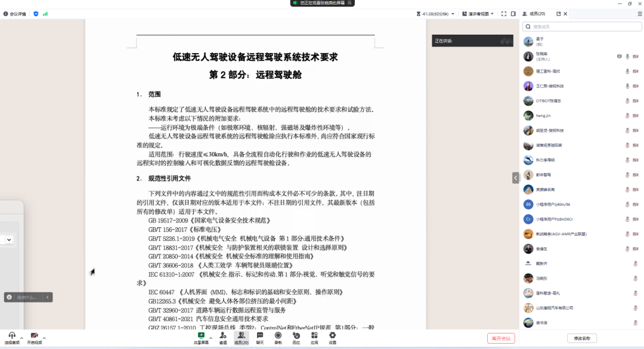Start recording with the 录制 icon
644x349 pixels.
point(278,336)
